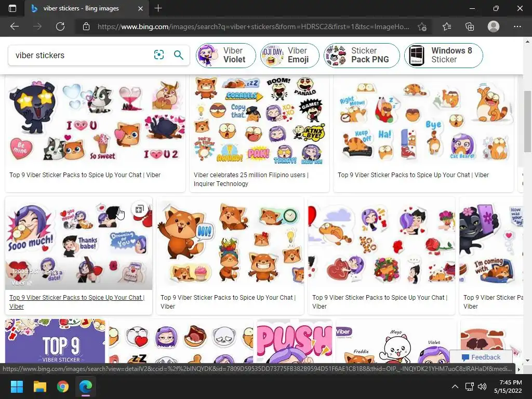Click the Microsoft Edge taskbar icon
The width and height of the screenshot is (532, 399).
coord(86,387)
